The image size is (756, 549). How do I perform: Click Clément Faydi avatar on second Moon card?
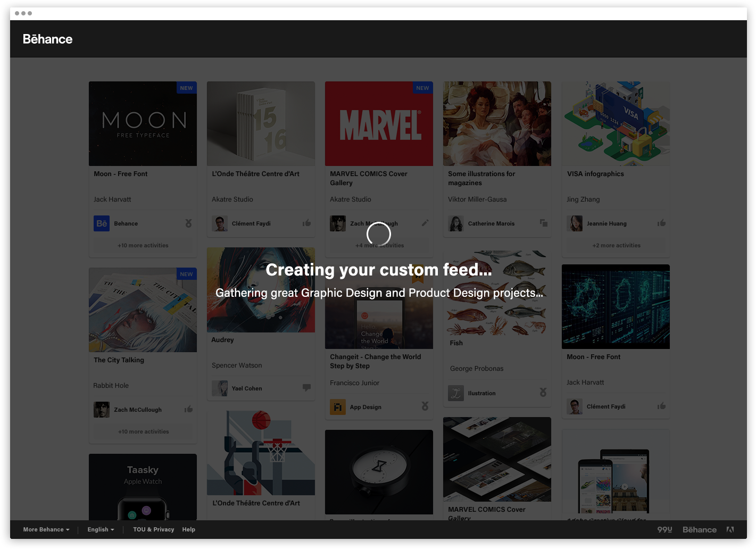(x=575, y=406)
